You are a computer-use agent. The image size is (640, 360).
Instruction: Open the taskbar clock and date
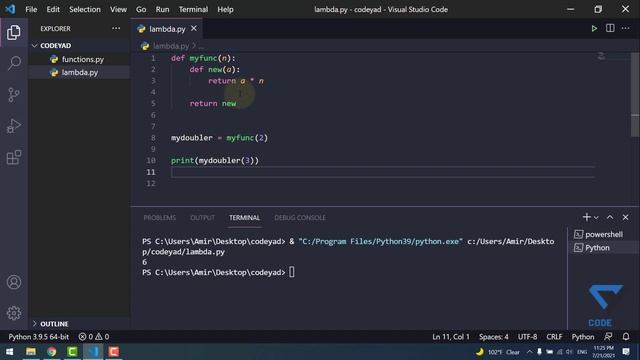click(x=604, y=351)
